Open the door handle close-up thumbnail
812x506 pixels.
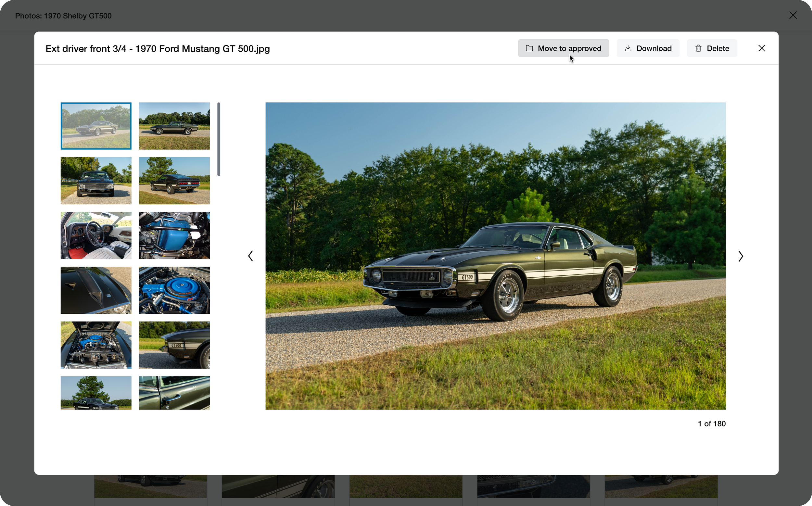(x=174, y=393)
